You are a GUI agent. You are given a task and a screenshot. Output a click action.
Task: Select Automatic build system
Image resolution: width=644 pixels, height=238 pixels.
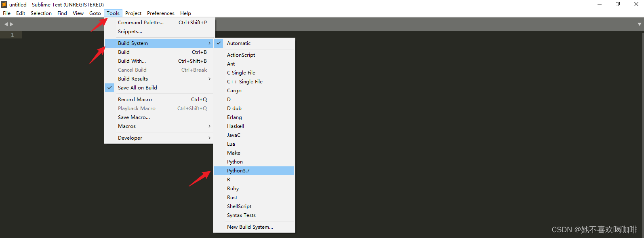[x=254, y=43]
